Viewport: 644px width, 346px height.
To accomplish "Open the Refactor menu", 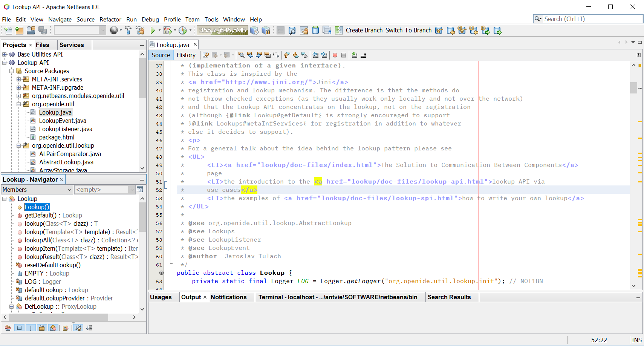I will coord(110,20).
